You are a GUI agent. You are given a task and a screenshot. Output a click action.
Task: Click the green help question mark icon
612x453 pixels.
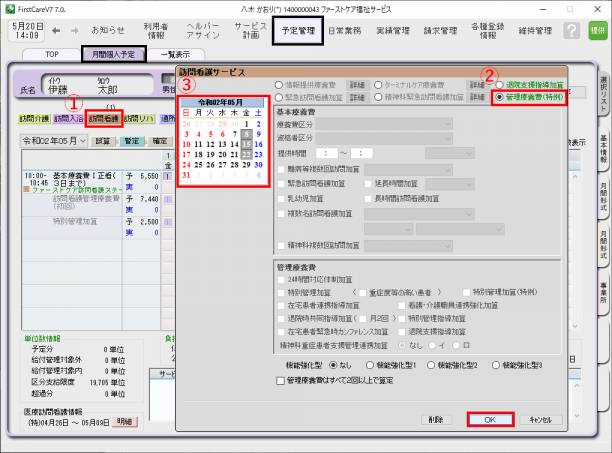click(571, 30)
